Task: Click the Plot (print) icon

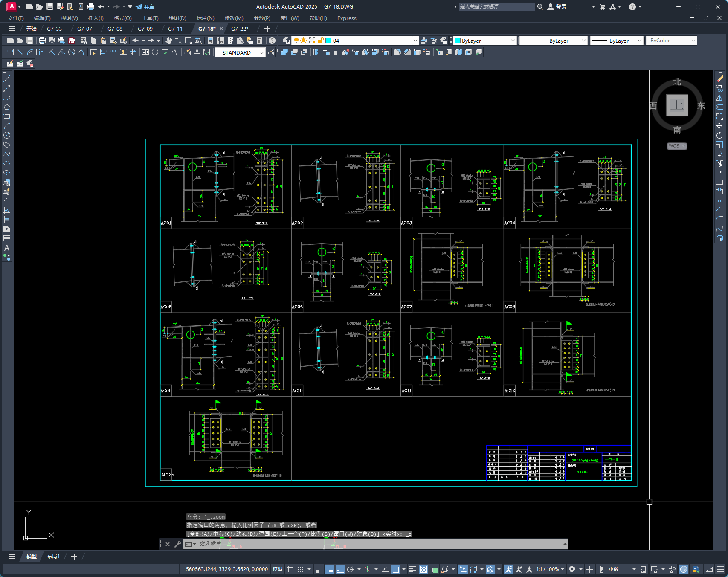Action: pos(42,41)
